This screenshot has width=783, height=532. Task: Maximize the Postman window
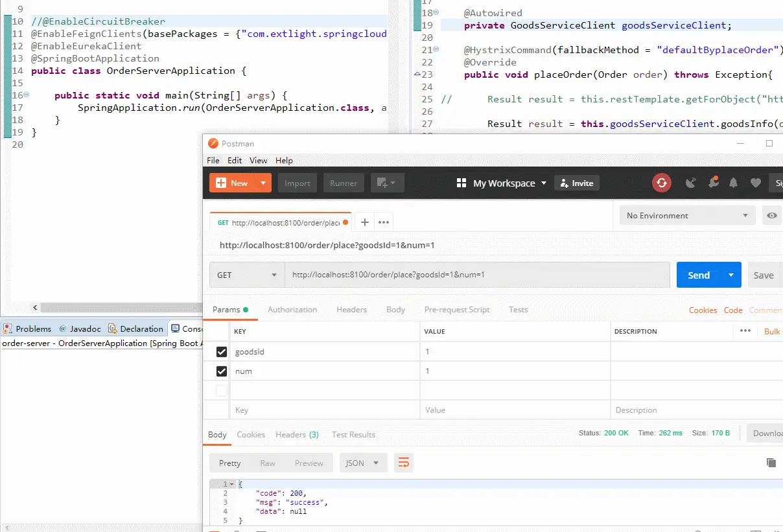(769, 143)
